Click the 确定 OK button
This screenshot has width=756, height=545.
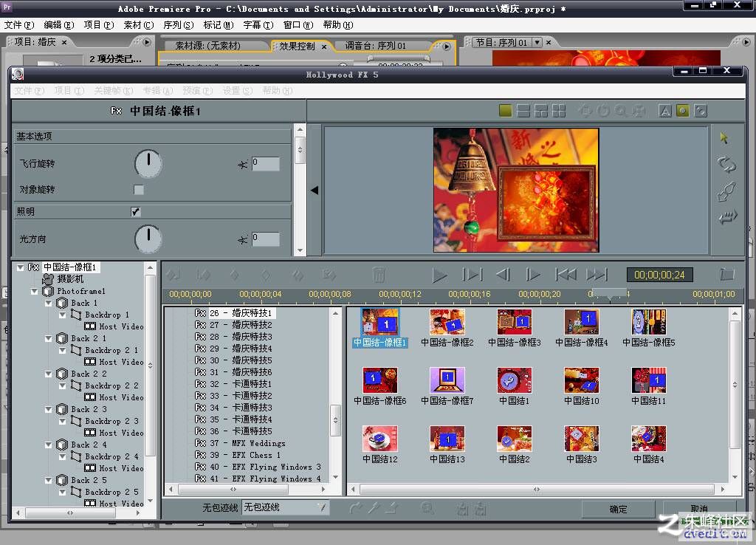tap(619, 509)
